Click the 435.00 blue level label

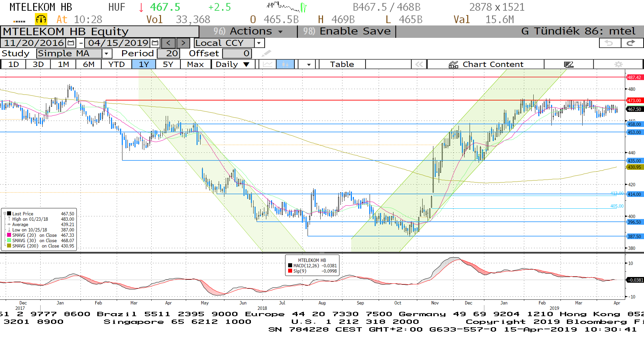coord(634,161)
